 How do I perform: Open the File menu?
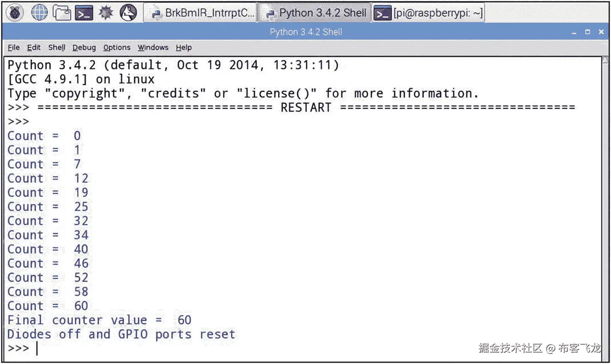pos(14,48)
